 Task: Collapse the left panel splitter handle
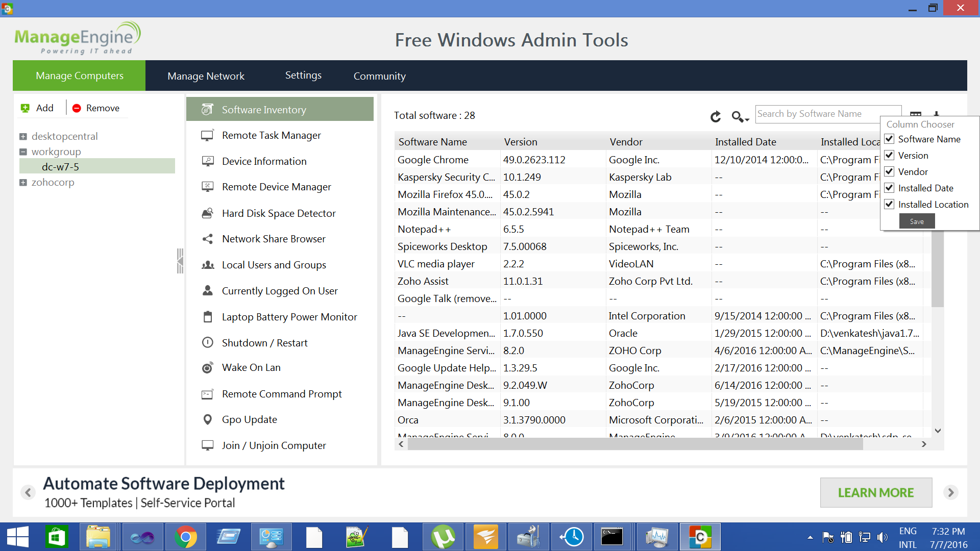point(180,261)
